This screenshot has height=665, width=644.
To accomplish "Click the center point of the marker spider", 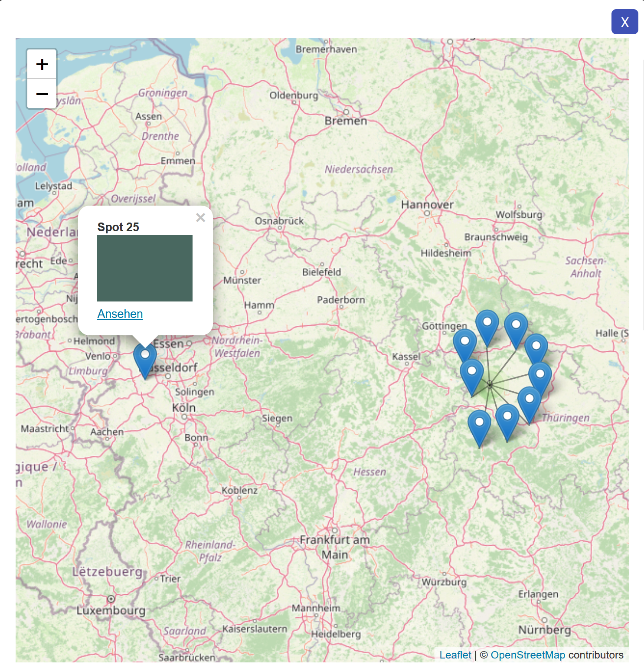I will tap(490, 384).
